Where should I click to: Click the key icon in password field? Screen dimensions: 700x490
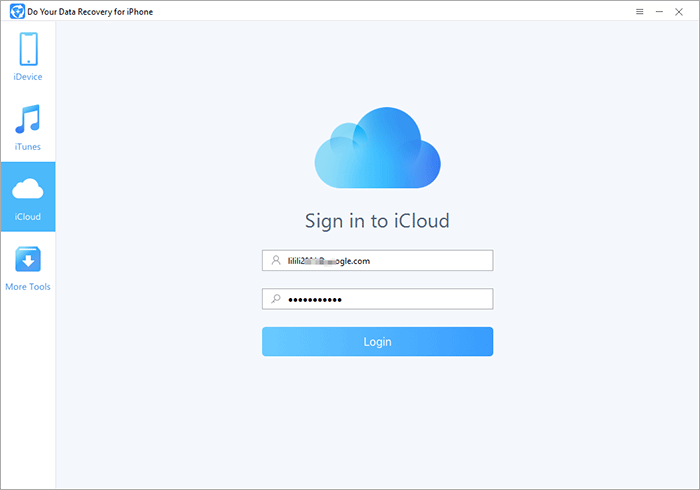276,299
